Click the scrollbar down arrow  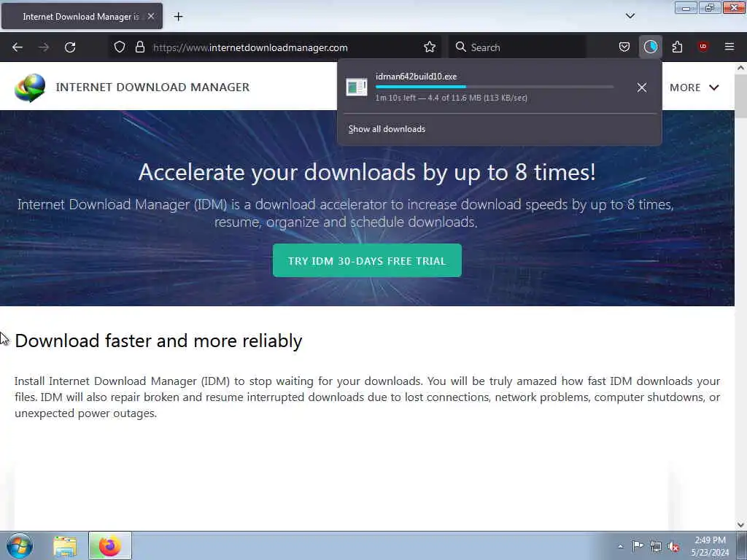click(x=741, y=525)
